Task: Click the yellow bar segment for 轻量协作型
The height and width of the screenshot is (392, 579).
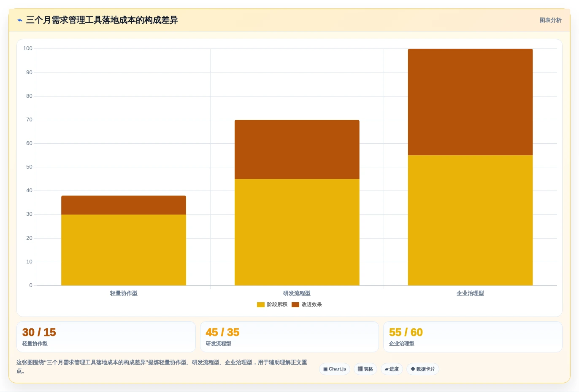Action: tap(124, 250)
